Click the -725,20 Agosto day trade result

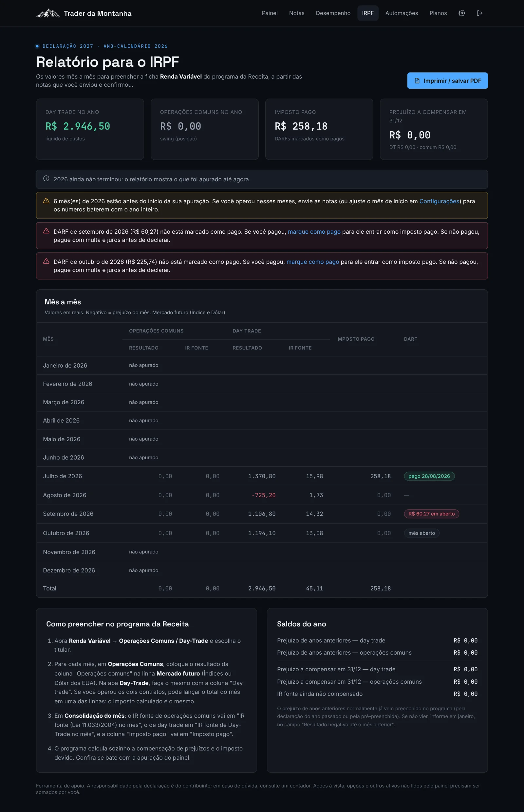tap(264, 495)
